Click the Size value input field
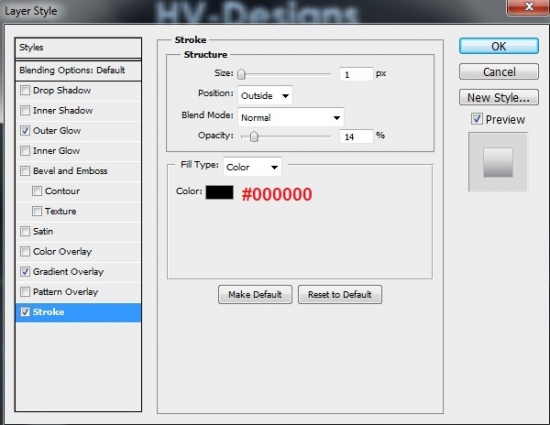 (356, 74)
